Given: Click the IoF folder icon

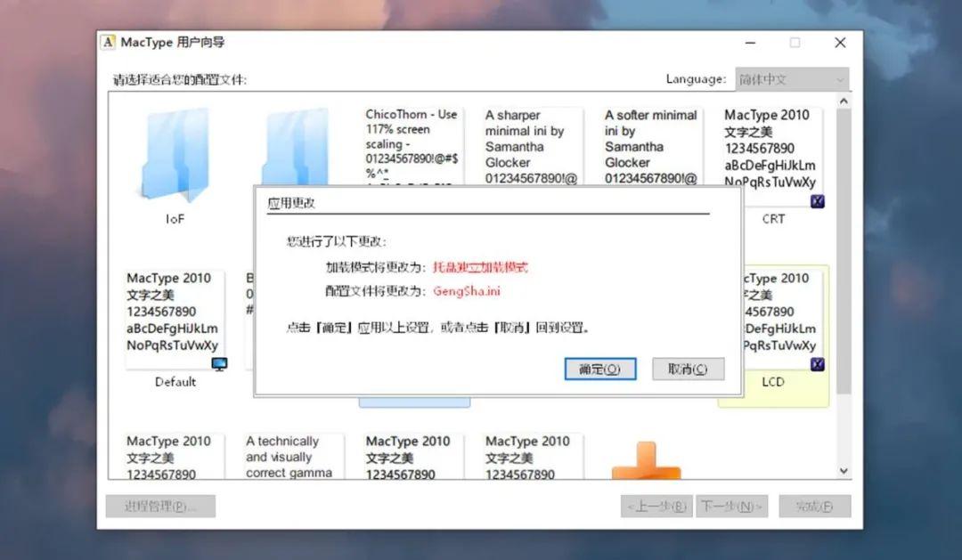Looking at the screenshot, I should (173, 156).
